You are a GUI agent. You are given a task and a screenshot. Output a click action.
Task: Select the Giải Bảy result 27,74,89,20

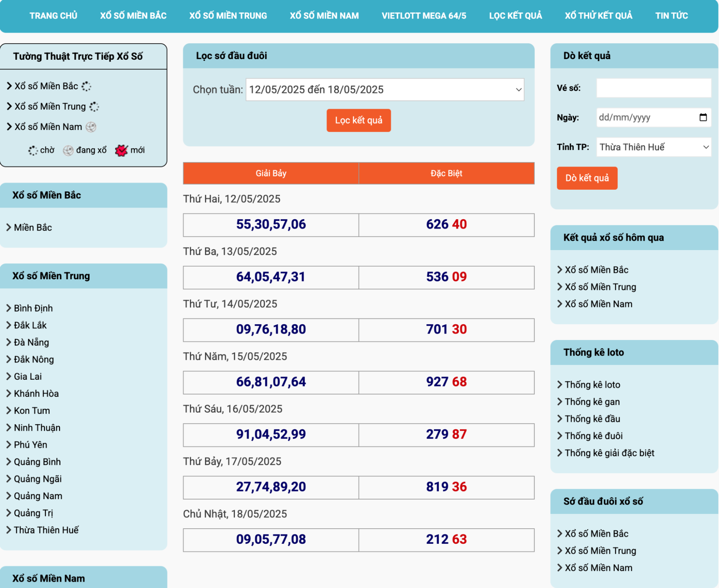tap(271, 487)
